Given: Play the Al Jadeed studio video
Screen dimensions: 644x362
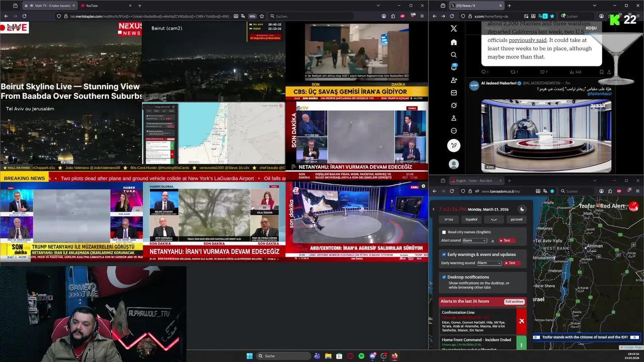Looking at the screenshot, I should click(546, 136).
